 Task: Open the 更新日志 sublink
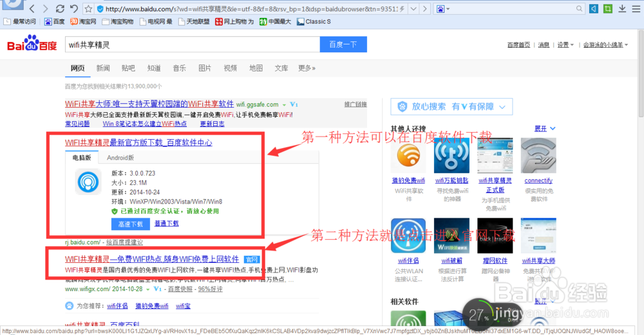click(212, 124)
